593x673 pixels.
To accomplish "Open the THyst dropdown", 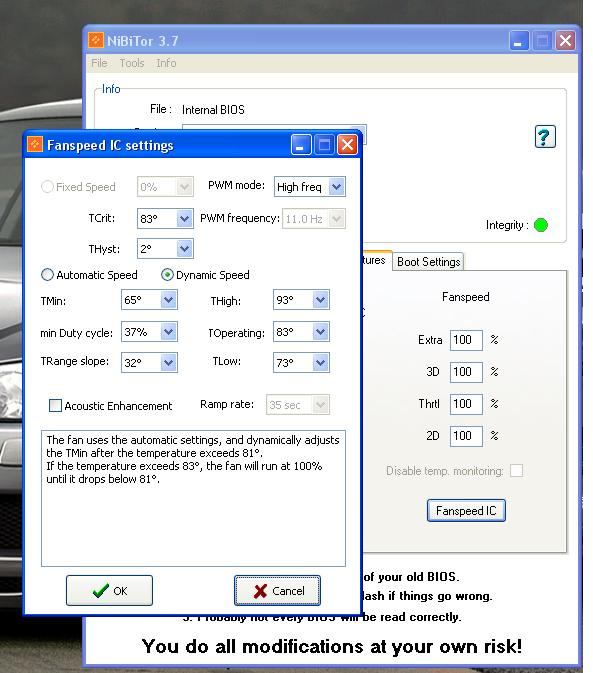I will click(185, 249).
